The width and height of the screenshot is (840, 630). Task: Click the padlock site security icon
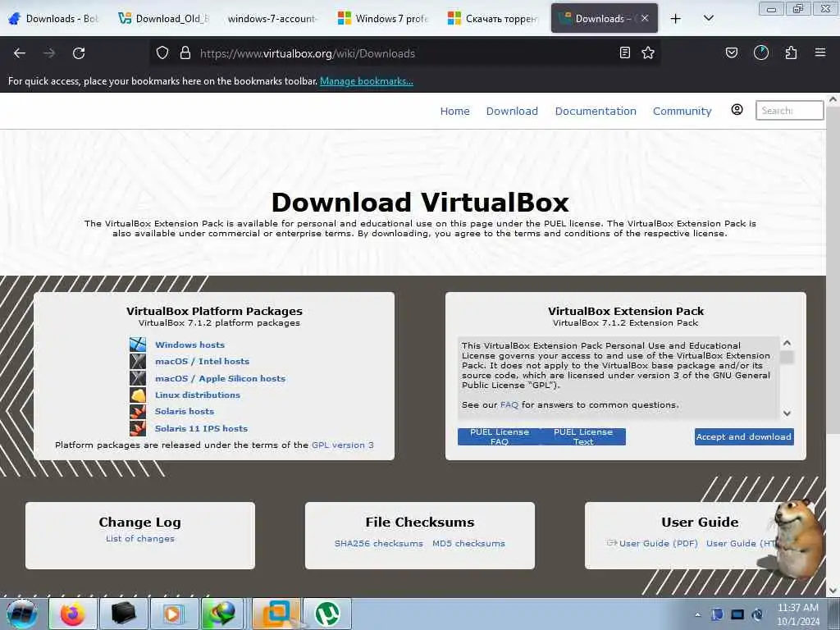[x=185, y=53]
